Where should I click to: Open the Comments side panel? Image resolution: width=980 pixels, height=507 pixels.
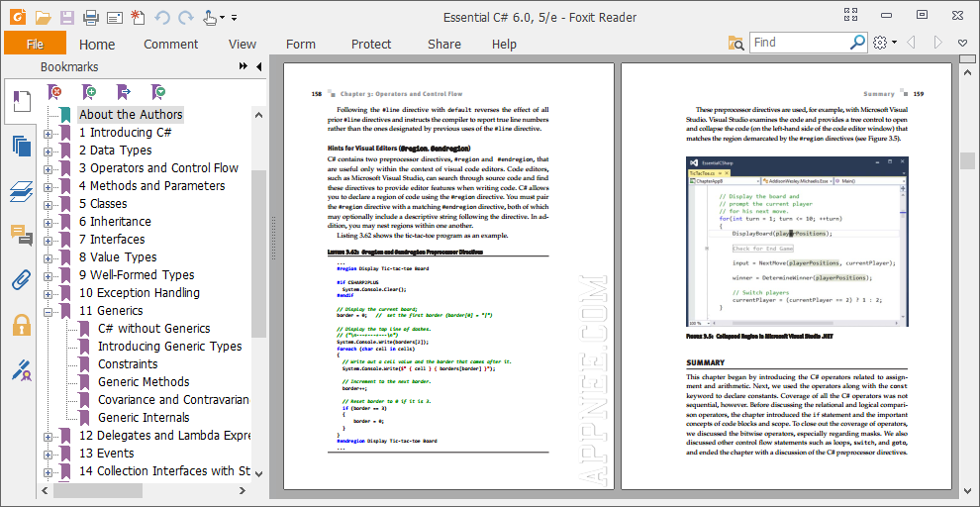point(21,235)
